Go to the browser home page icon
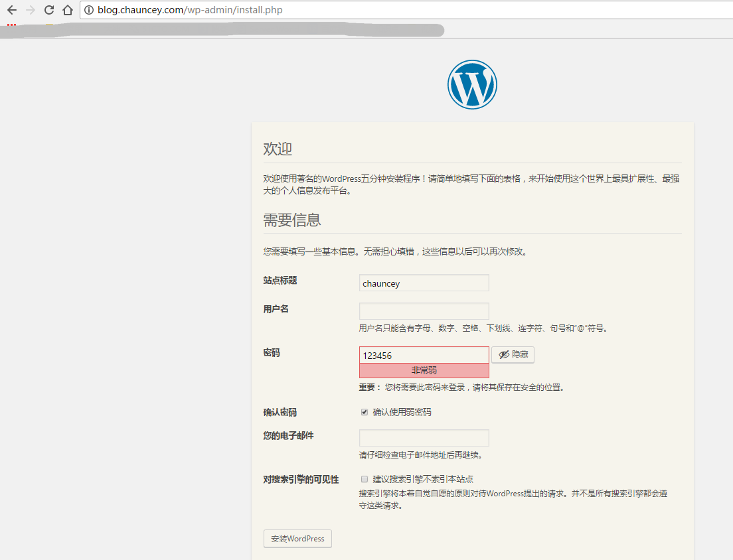 point(68,10)
